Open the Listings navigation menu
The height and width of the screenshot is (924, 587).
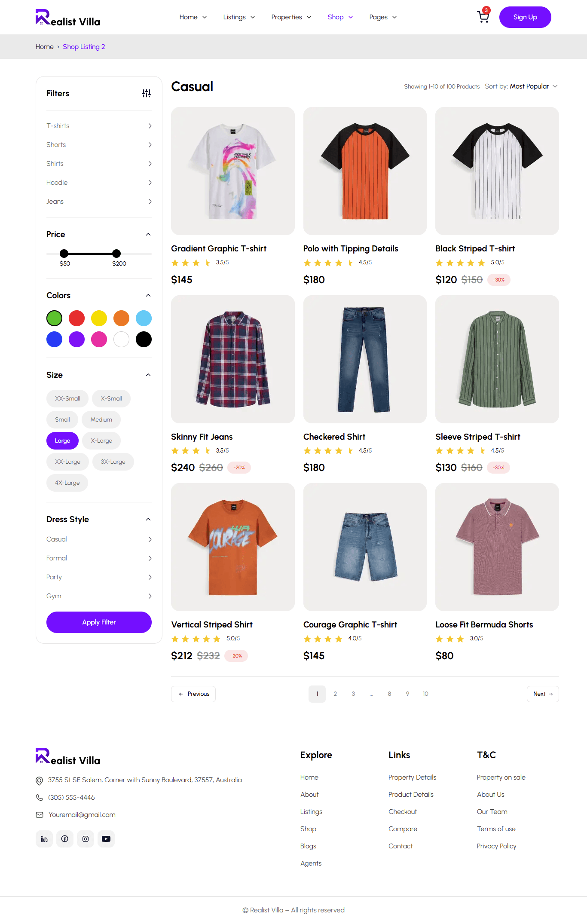pos(239,17)
